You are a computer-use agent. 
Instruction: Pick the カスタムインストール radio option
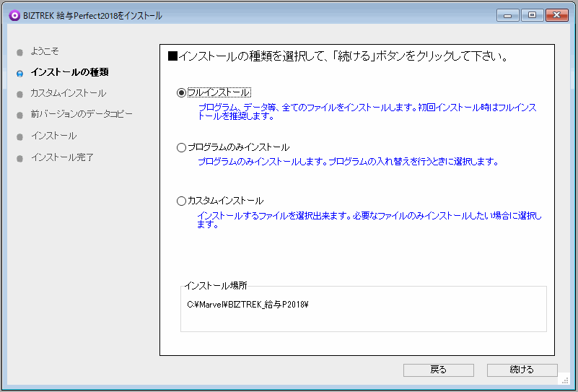tap(181, 201)
